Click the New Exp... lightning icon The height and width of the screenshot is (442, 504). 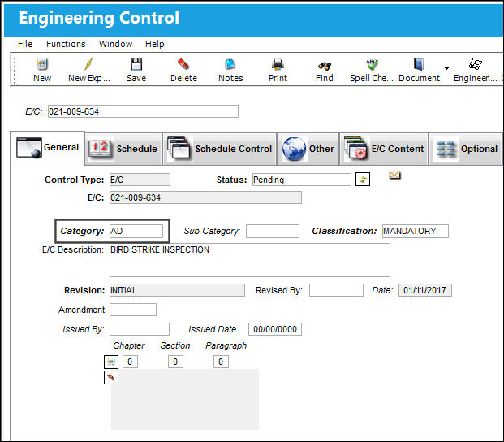88,64
